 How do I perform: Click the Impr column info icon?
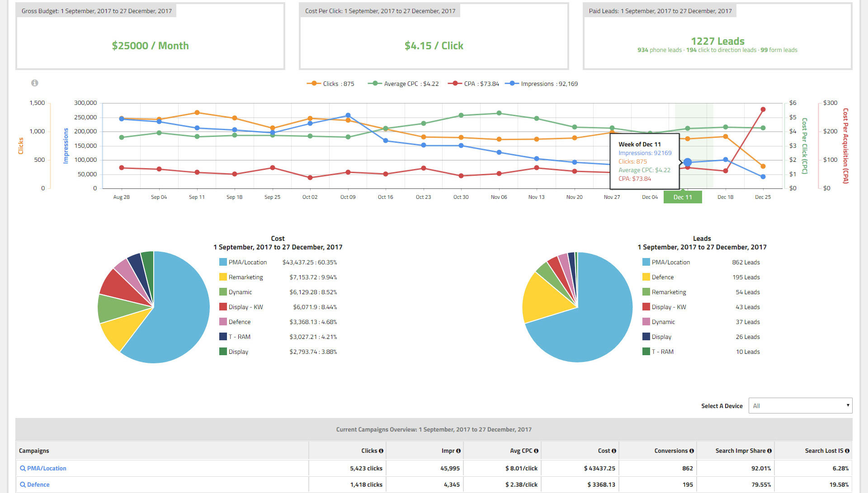click(x=458, y=451)
